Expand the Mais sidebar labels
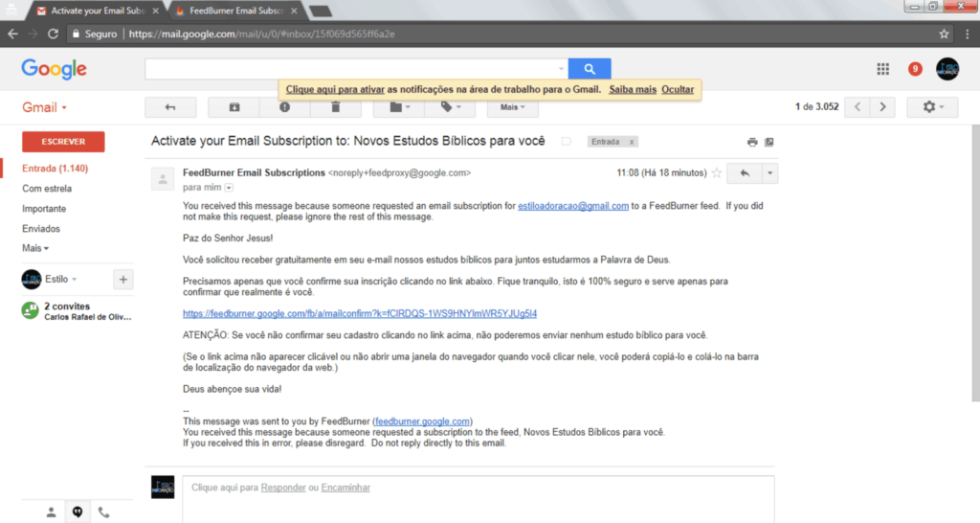 click(35, 248)
